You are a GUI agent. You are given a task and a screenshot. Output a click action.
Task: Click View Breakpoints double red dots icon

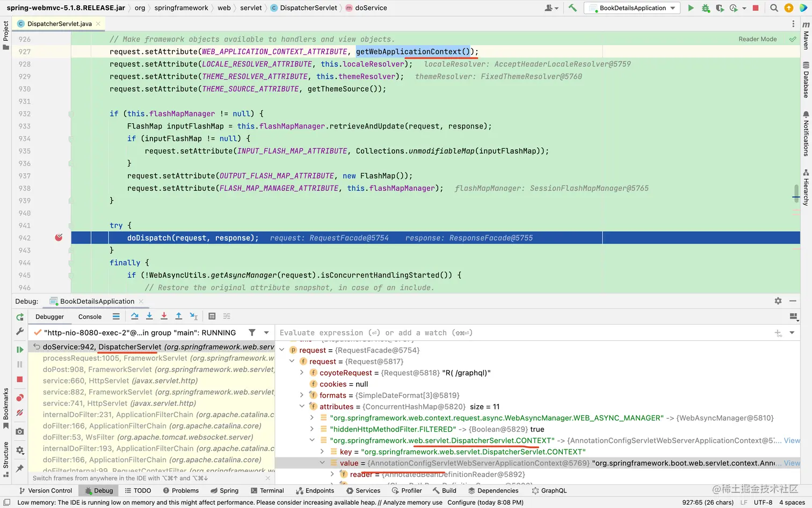pos(20,398)
